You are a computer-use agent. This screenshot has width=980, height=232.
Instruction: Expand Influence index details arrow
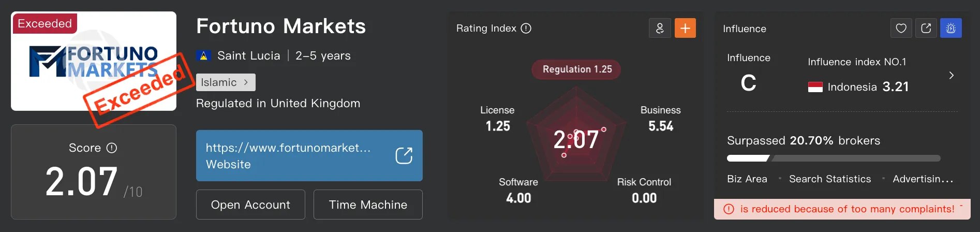[951, 75]
